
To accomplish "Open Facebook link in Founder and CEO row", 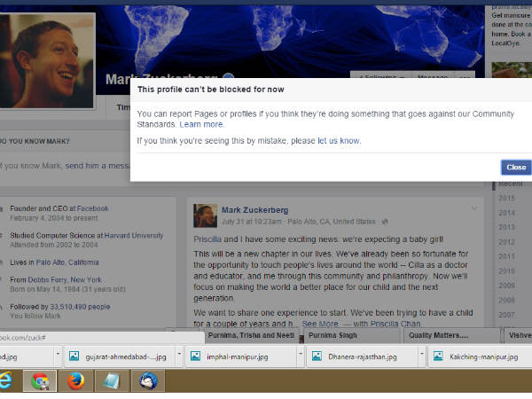I will pos(92,208).
